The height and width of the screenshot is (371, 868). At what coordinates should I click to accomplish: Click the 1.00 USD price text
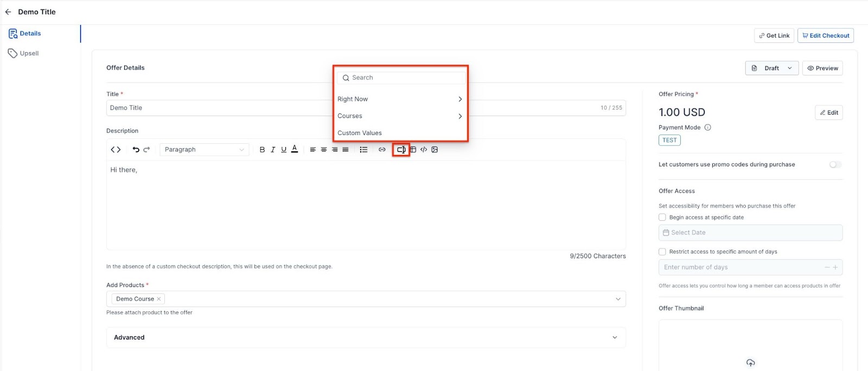tap(682, 112)
